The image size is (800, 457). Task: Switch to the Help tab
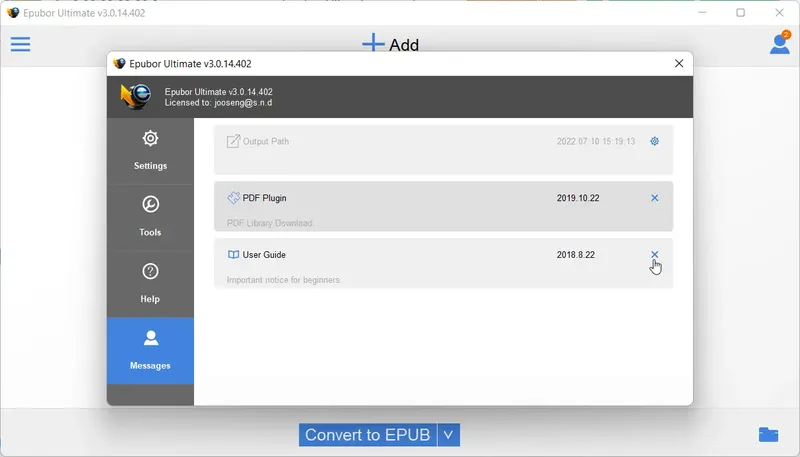coord(151,284)
